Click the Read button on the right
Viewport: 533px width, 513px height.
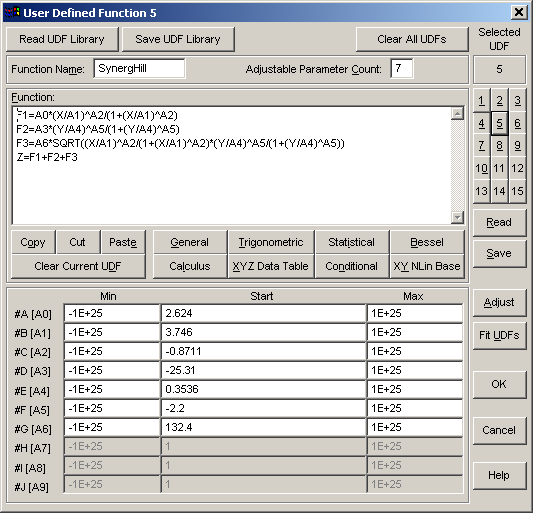499,223
